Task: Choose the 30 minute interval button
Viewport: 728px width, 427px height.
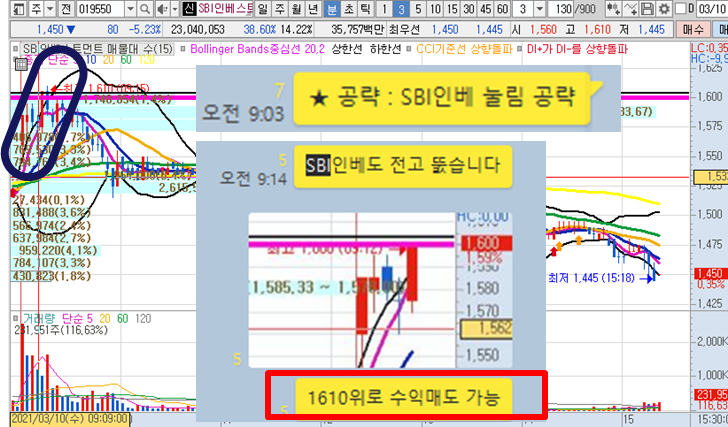Action: (x=469, y=8)
